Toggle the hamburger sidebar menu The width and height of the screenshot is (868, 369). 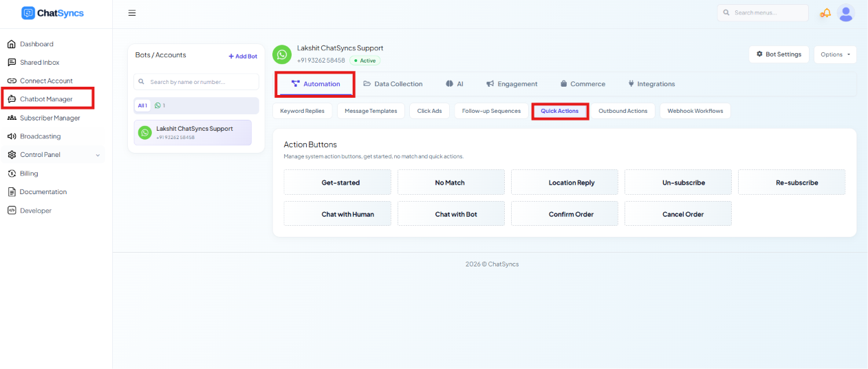(132, 13)
